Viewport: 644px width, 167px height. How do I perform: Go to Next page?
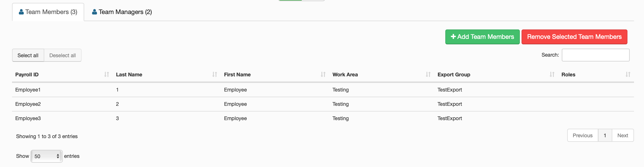(623, 135)
